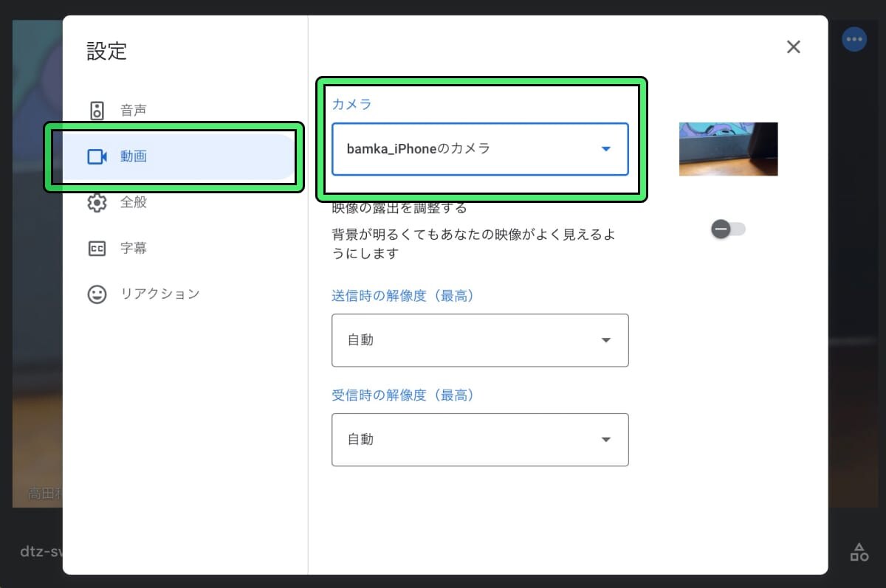Image resolution: width=886 pixels, height=588 pixels.
Task: Select the 動画 video settings tab
Action: coord(179,156)
